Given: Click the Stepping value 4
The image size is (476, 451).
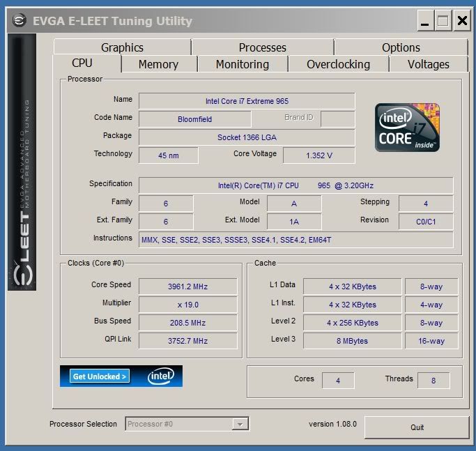Looking at the screenshot, I should pyautogui.click(x=426, y=204).
